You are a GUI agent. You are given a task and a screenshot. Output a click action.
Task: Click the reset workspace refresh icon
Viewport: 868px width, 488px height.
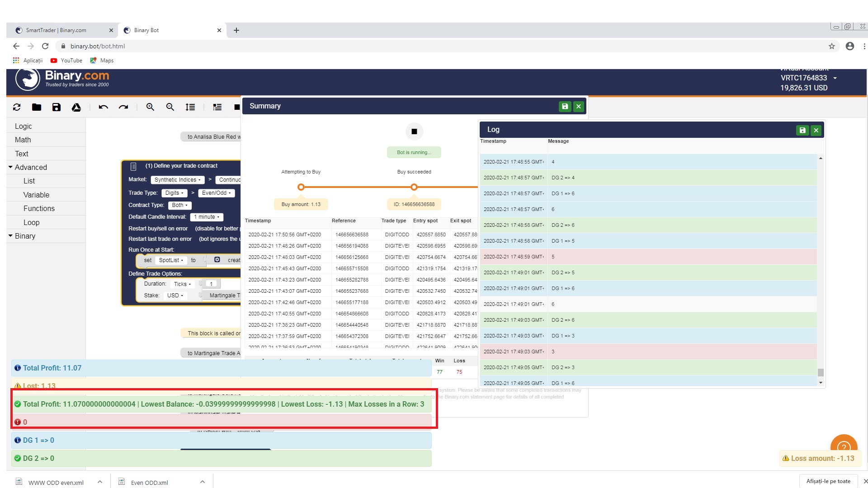[x=16, y=107]
